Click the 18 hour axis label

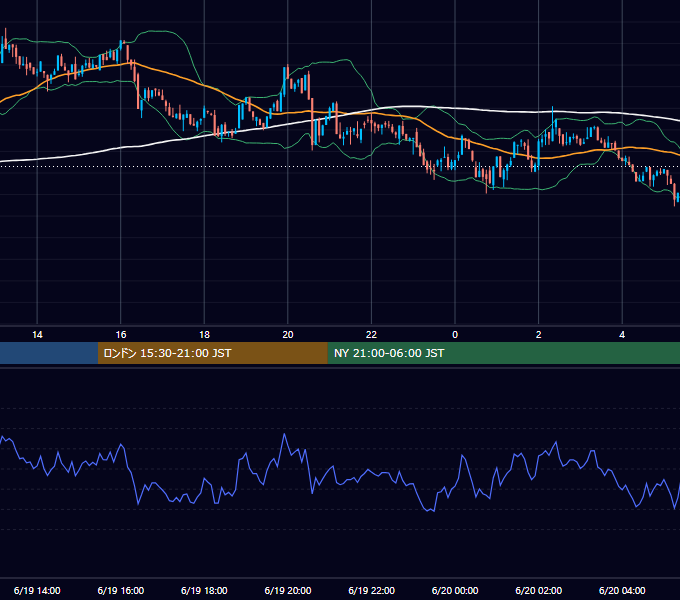click(204, 335)
